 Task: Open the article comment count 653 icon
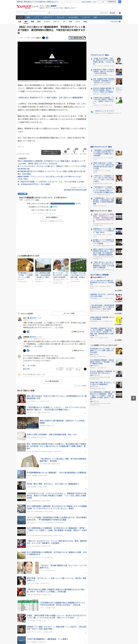(x=33, y=38)
